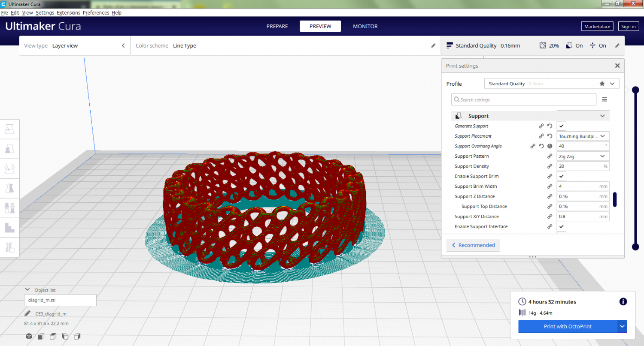Click the adhesion On icon in header
Viewport: 644px width, 346px height.
point(592,45)
